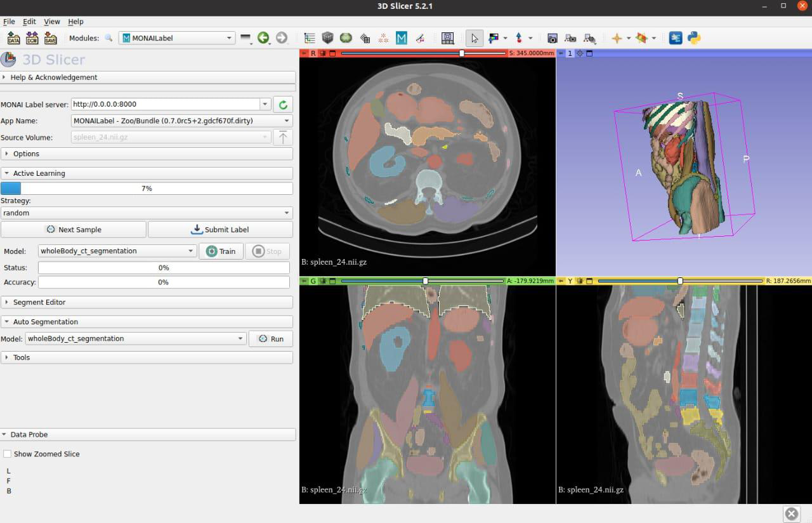Click the module search magnifier icon

coord(108,38)
